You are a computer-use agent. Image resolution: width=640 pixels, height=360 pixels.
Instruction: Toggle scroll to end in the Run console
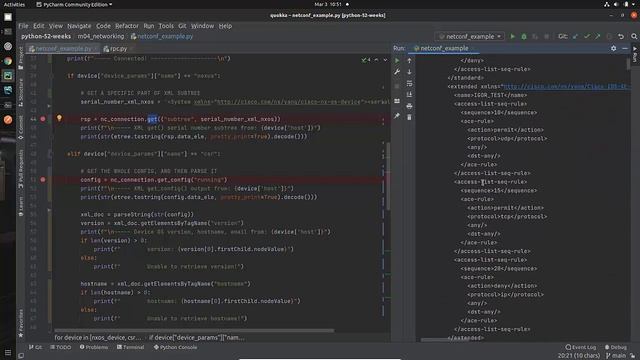[409, 95]
